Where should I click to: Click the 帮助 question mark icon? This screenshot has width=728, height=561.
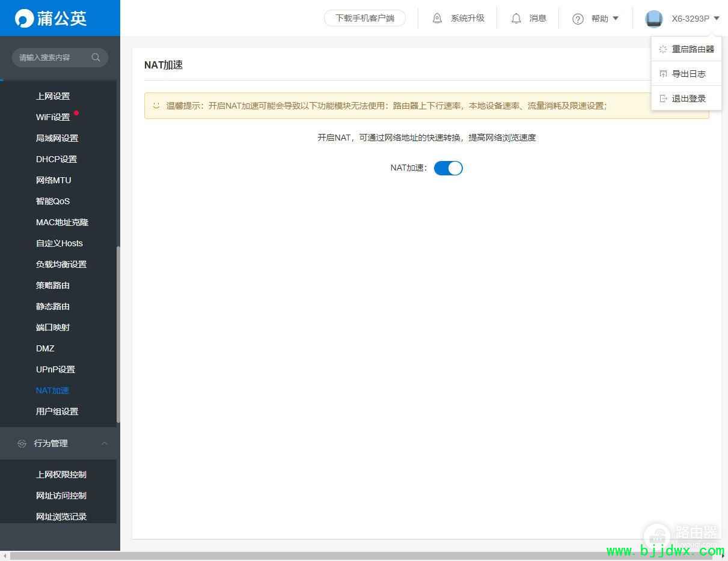(x=578, y=19)
